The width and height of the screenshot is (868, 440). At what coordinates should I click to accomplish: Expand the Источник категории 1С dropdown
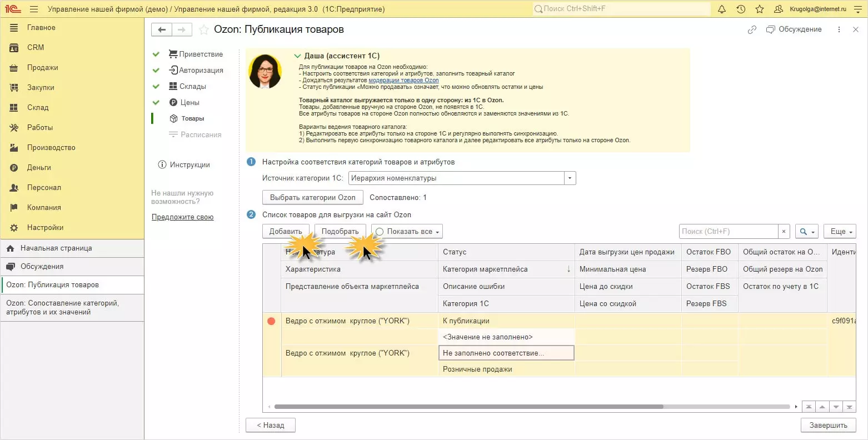570,178
